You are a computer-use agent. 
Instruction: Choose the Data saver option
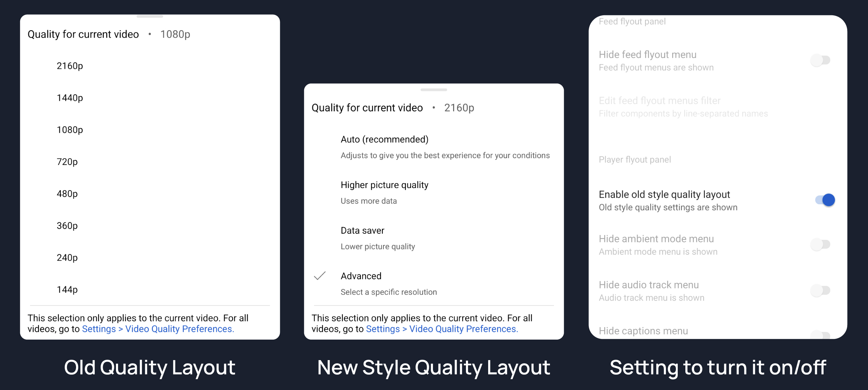[362, 231]
